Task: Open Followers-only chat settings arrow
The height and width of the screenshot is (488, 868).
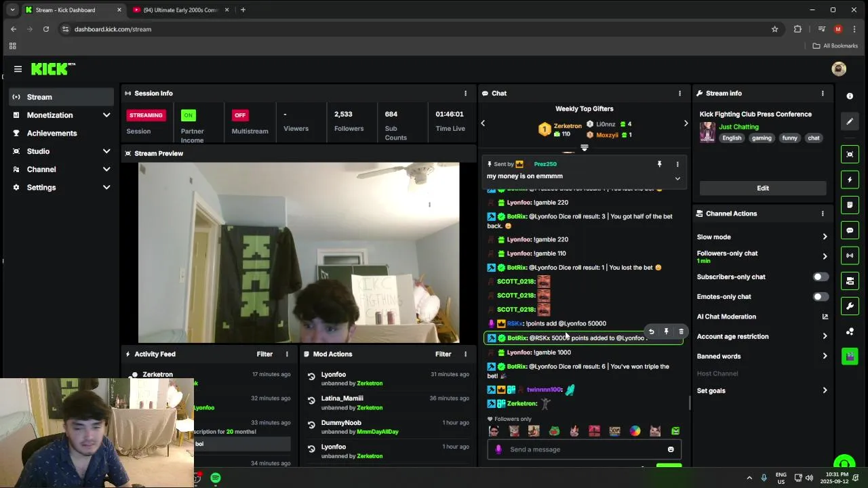Action: coord(825,256)
